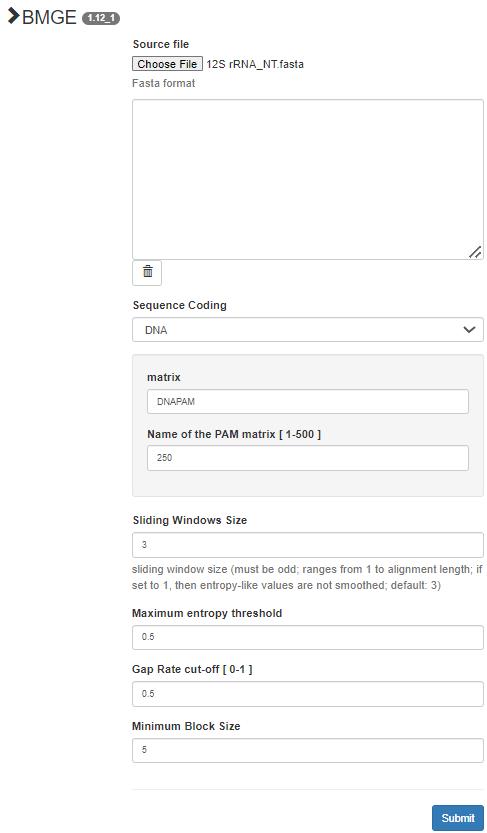Click the Gap Rate cut-off input field

coord(308,694)
